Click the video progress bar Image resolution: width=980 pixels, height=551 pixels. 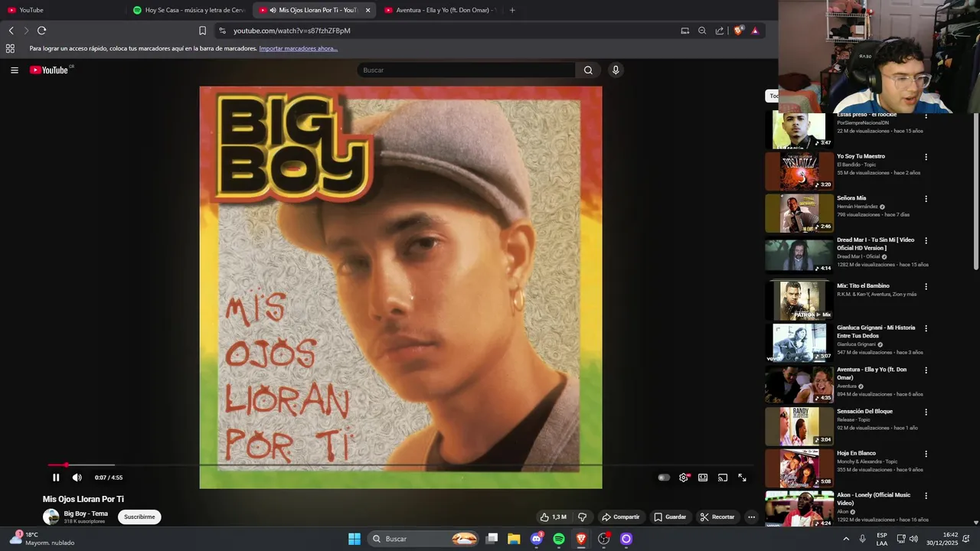point(400,465)
